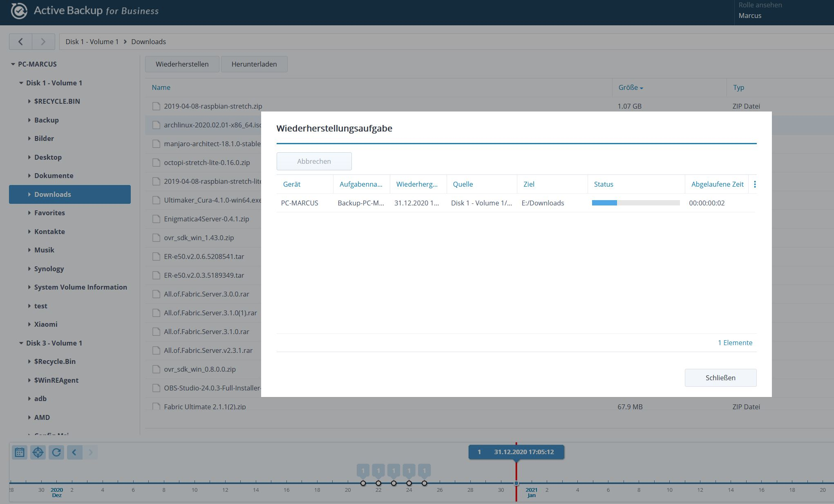Collapse the PC-MARCUS root node
Image resolution: width=834 pixels, height=504 pixels.
[x=13, y=64]
